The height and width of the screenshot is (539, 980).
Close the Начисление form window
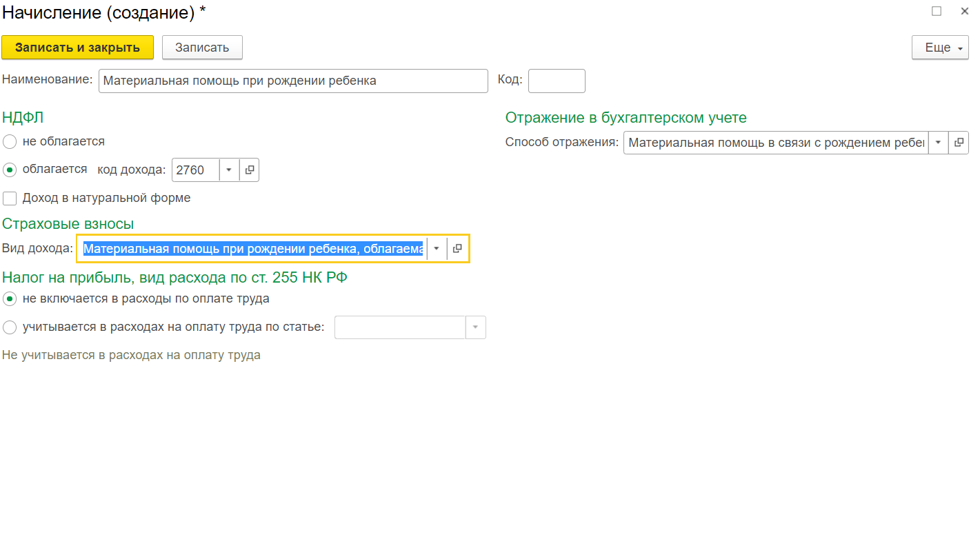[965, 11]
